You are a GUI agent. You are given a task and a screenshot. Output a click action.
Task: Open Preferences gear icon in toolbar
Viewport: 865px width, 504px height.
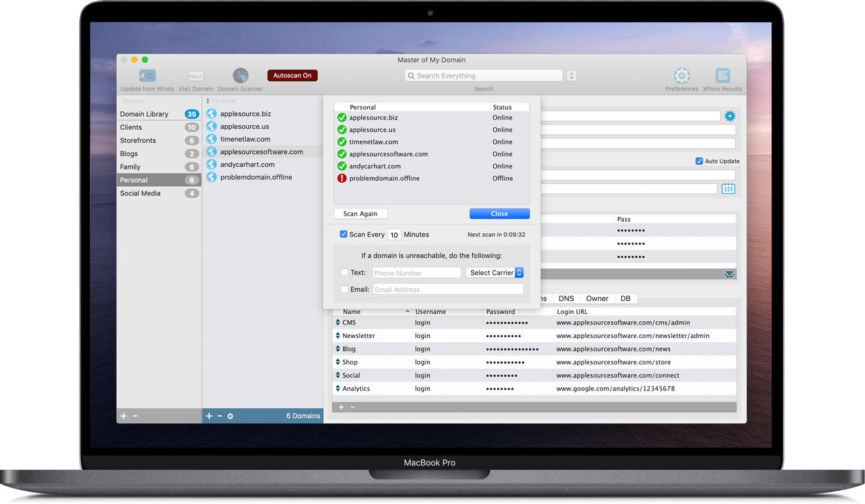681,75
